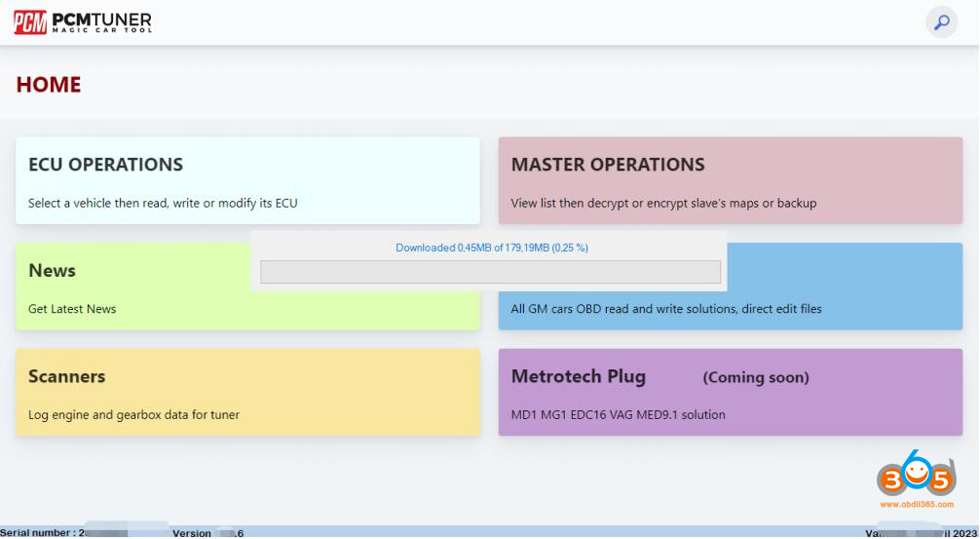Click the search magnifier icon
The height and width of the screenshot is (539, 980).
coord(941,21)
